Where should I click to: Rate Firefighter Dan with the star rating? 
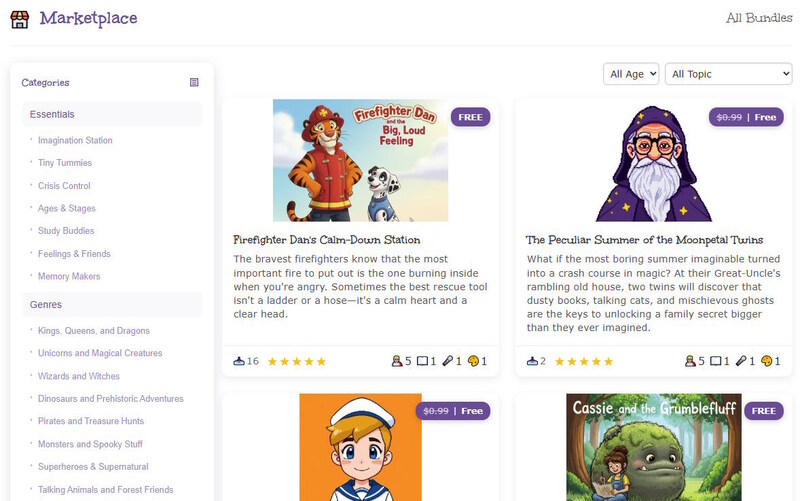296,361
